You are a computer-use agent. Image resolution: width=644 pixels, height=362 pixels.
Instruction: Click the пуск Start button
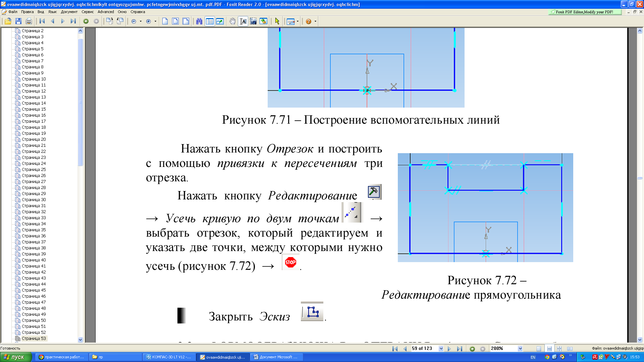pos(16,357)
